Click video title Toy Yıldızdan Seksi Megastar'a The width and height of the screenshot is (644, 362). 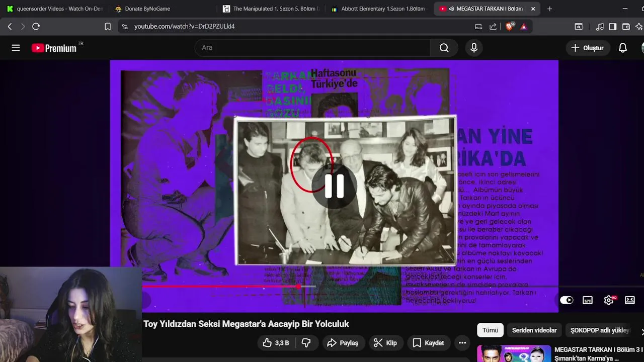pyautogui.click(x=246, y=324)
